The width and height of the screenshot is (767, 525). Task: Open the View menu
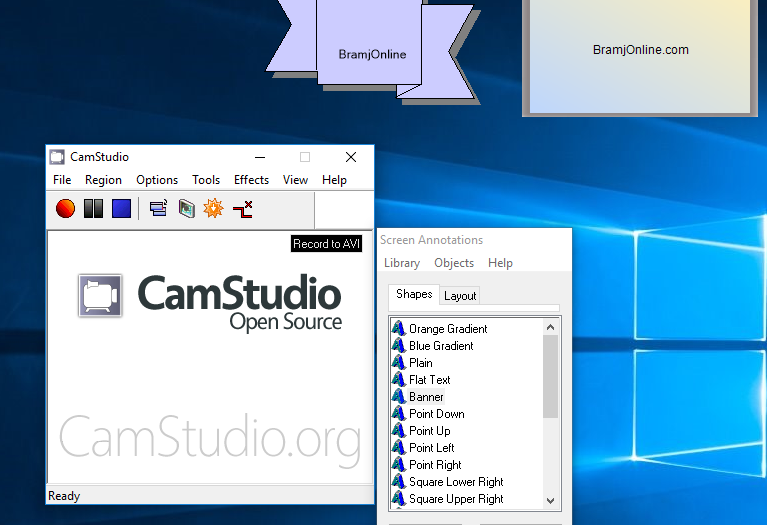click(295, 180)
